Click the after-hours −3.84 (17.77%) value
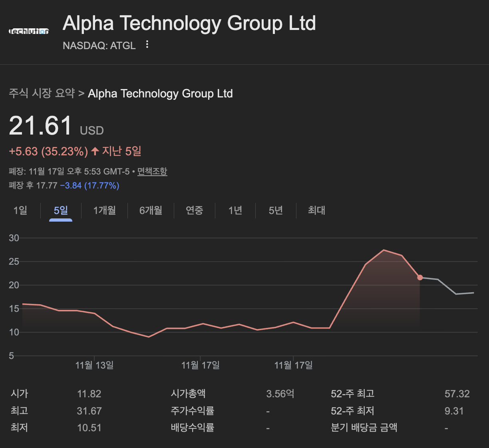The image size is (489, 448). pos(89,185)
